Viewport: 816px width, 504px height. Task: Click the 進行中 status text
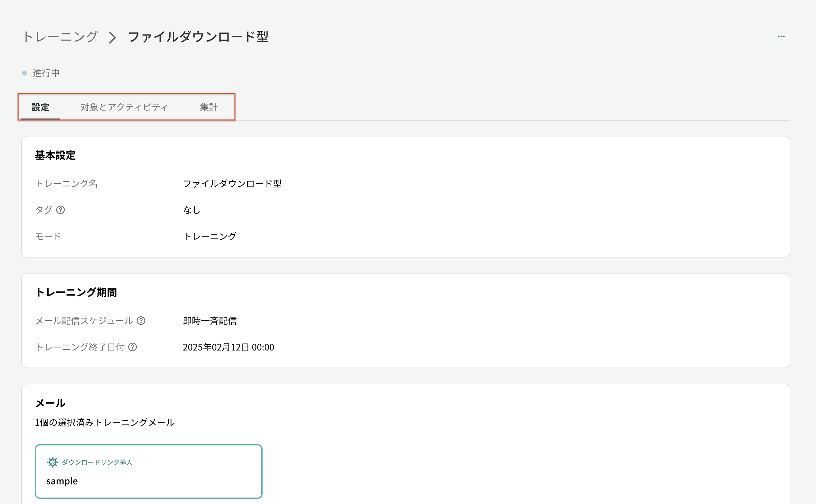pos(46,73)
